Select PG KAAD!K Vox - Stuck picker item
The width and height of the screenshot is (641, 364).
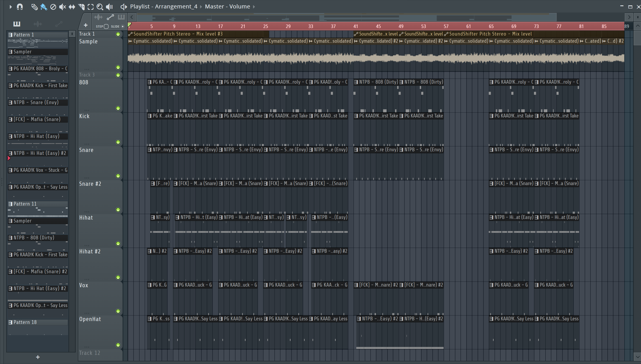click(38, 170)
